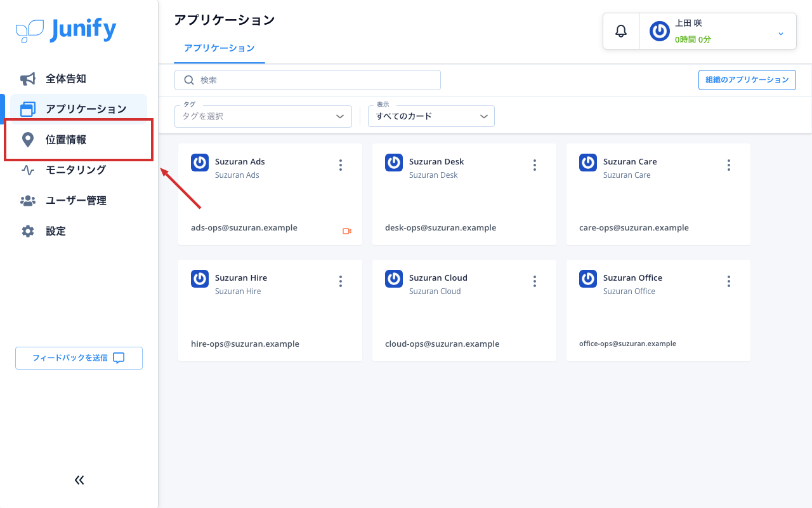Viewport: 812px width, 508px height.
Task: Open the notifications bell
Action: pos(621,31)
